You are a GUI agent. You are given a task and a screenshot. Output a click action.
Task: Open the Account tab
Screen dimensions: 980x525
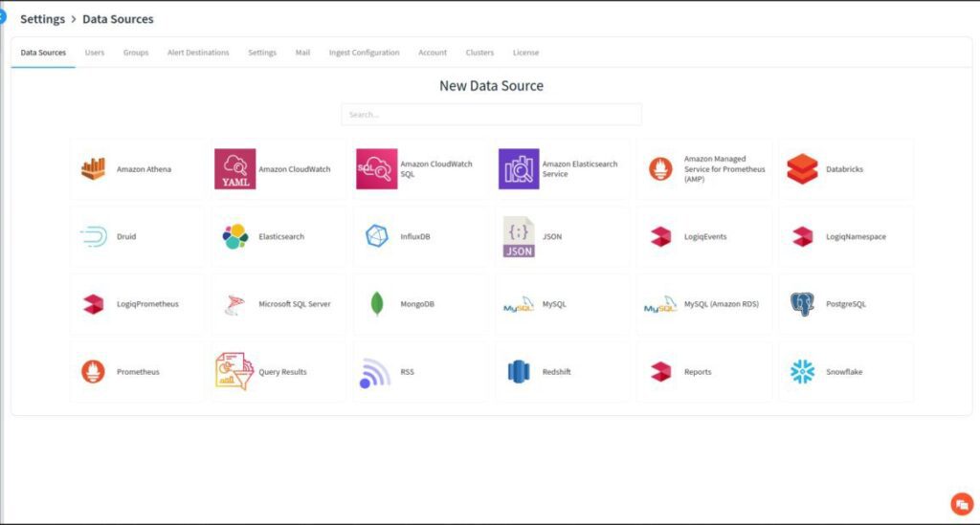coord(433,53)
